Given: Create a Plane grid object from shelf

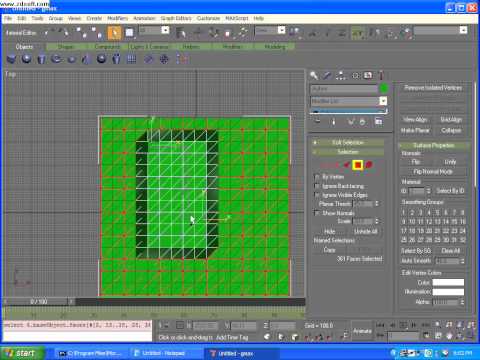Looking at the screenshot, I should point(131,59).
